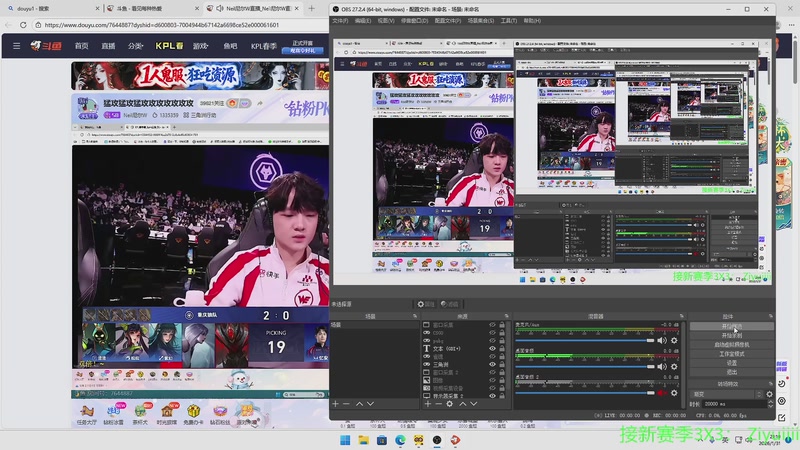
Task: Click the 退出 exit button in OBS
Action: (732, 372)
